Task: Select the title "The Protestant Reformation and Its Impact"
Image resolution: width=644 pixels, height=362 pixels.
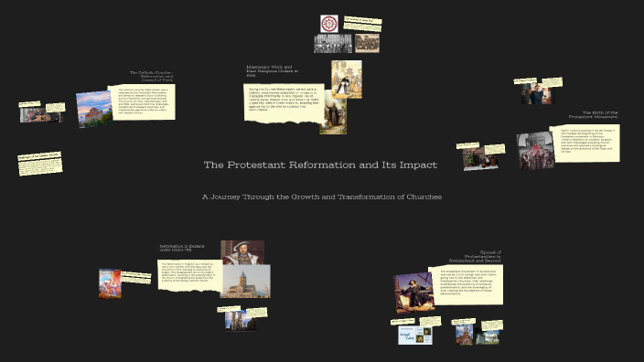Action: (x=320, y=165)
